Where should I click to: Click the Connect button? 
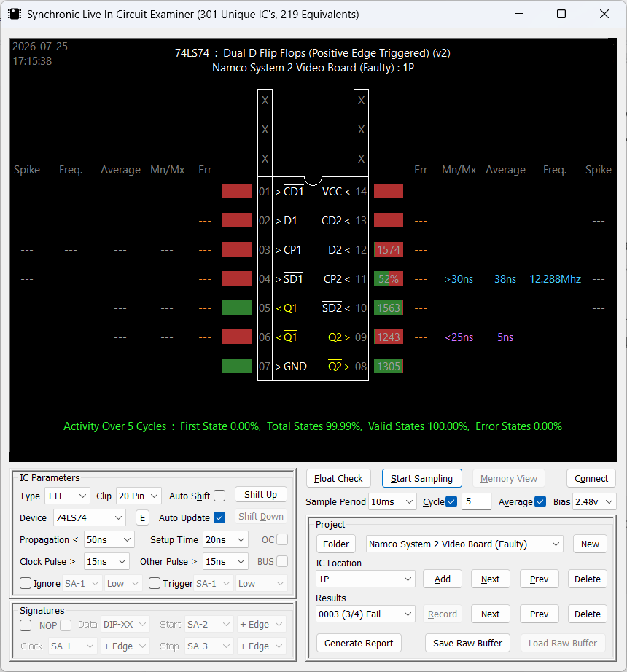[591, 478]
